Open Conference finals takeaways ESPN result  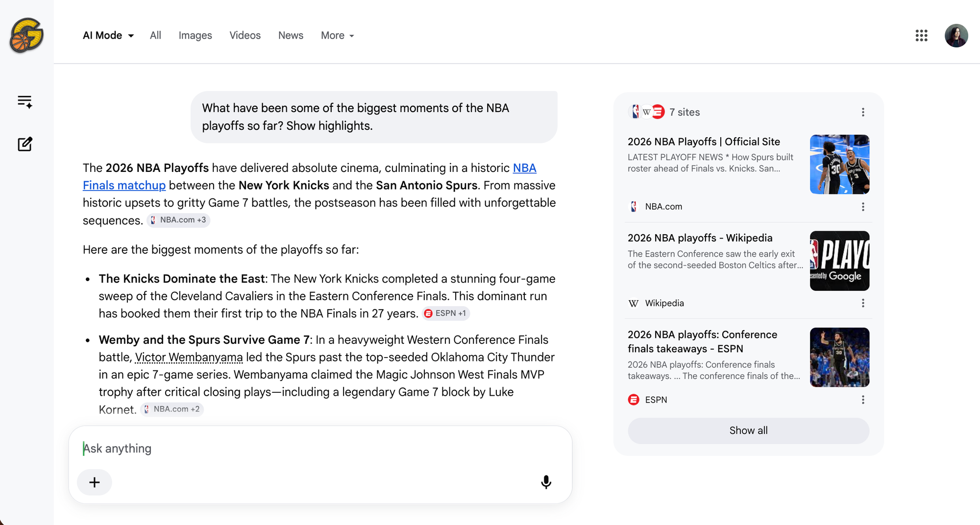[702, 341]
